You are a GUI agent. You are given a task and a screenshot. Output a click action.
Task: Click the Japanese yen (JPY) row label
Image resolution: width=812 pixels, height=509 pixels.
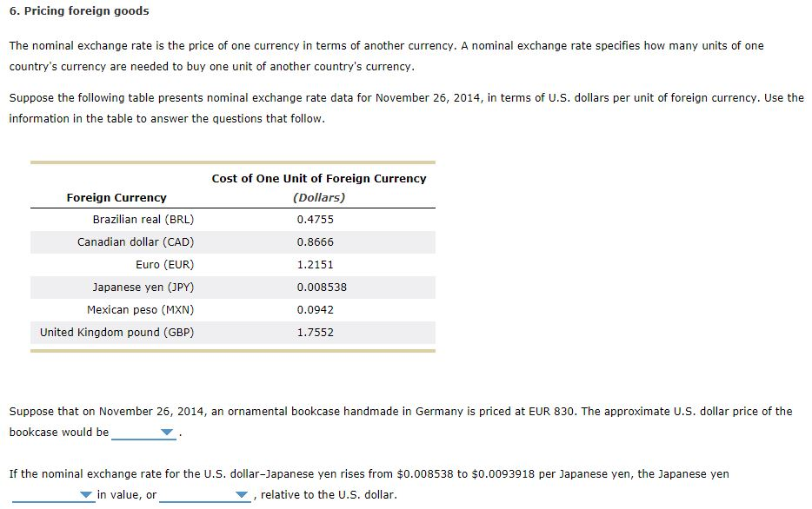(143, 288)
